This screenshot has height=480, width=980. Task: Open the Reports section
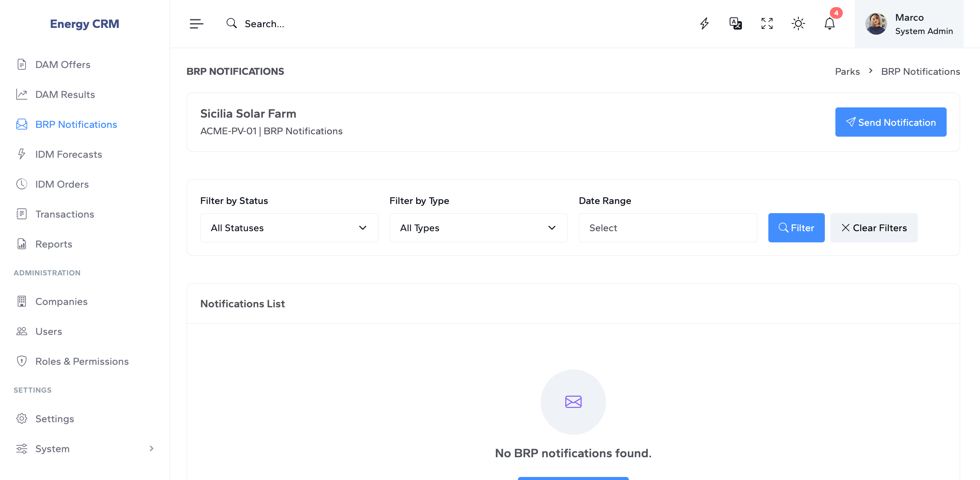tap(54, 244)
